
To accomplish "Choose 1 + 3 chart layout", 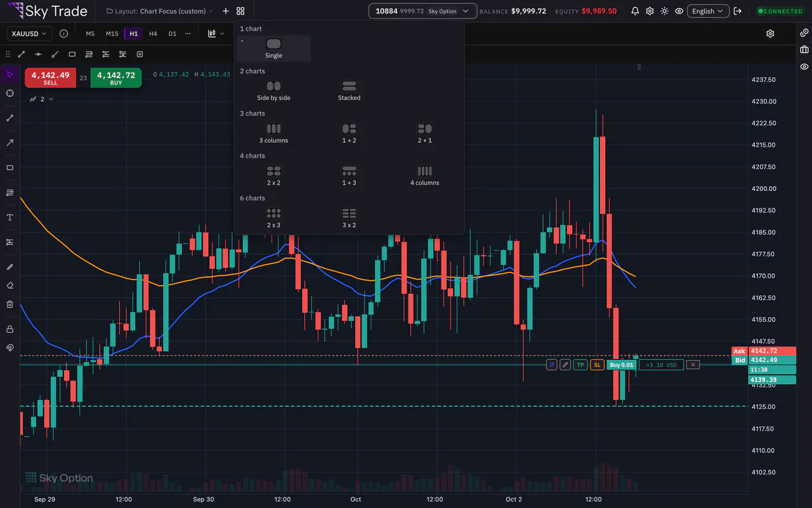I will pyautogui.click(x=349, y=176).
